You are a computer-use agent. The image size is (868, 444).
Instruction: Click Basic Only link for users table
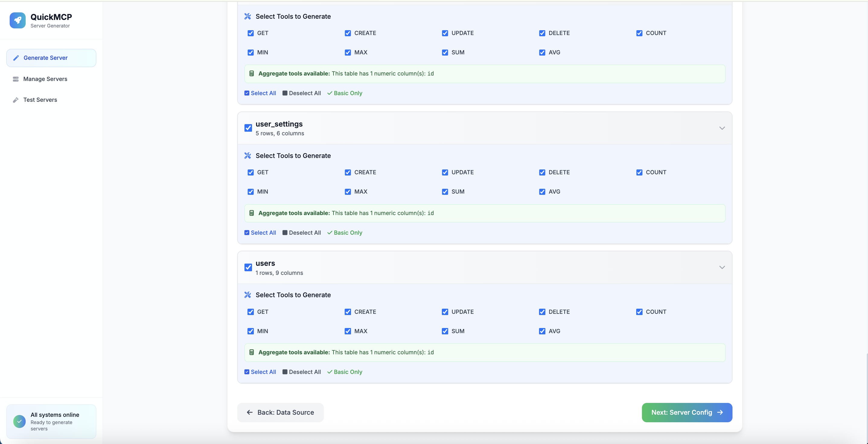point(345,372)
